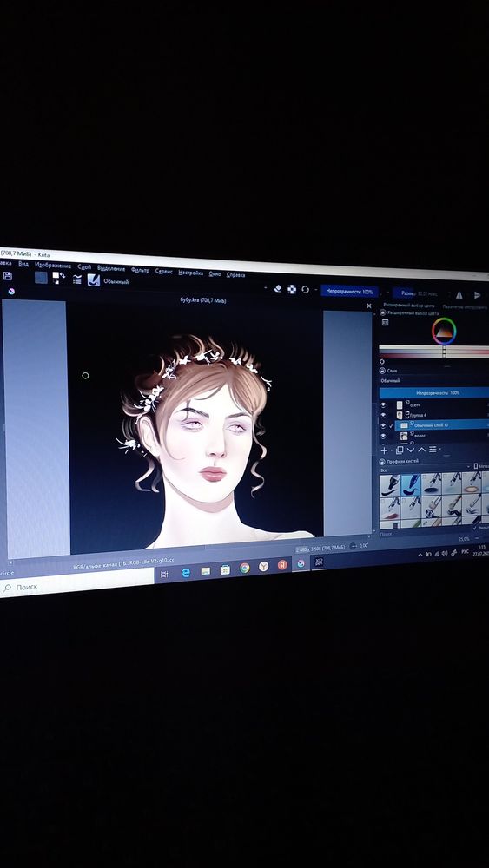Pick a hue on the color wheel
This screenshot has width=489, height=868.
444,332
